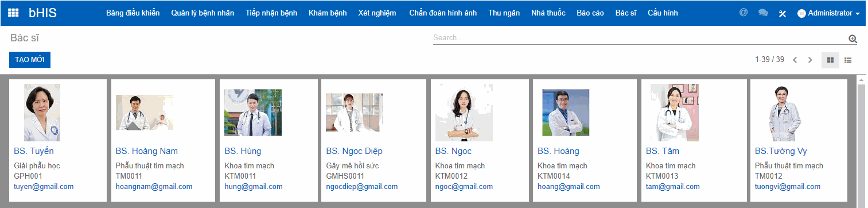Viewport: 868px width, 208px height.
Task: Open Báo cáo menu
Action: pyautogui.click(x=590, y=13)
